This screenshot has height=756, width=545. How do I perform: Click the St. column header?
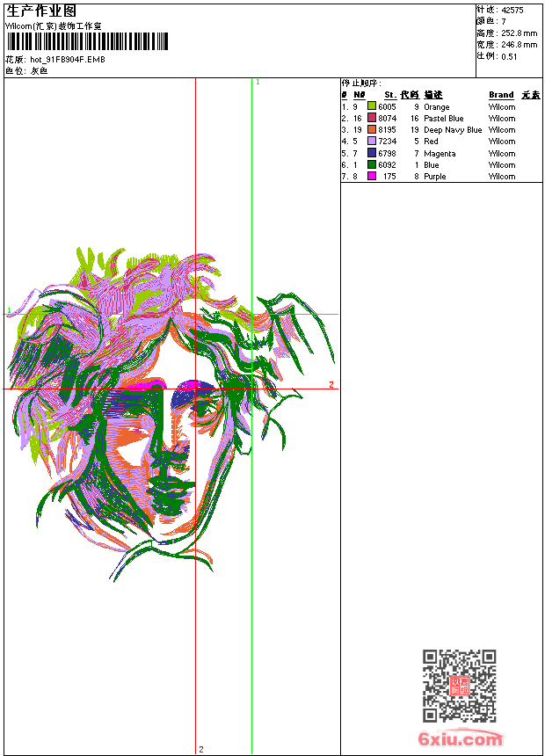pyautogui.click(x=390, y=95)
